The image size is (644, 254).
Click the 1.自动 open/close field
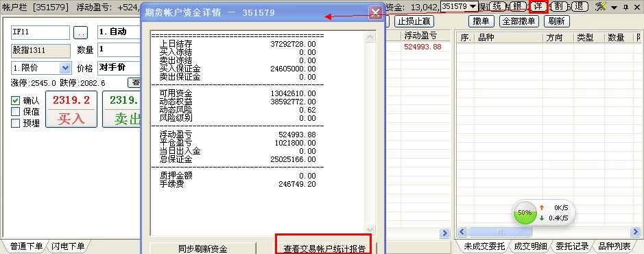[x=119, y=32]
